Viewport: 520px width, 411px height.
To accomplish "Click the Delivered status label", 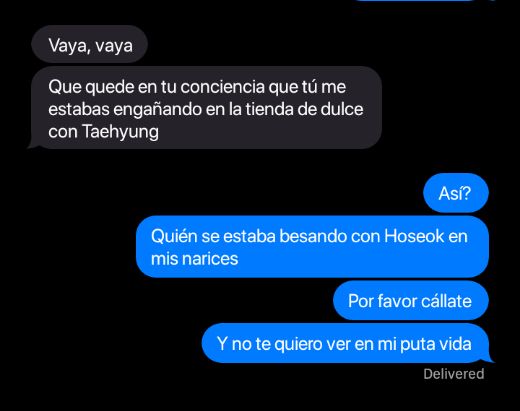I will tap(454, 374).
